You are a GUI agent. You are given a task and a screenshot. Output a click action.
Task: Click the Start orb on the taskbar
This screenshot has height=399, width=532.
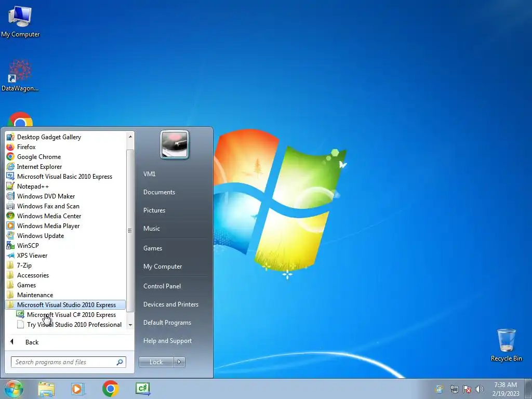point(14,389)
